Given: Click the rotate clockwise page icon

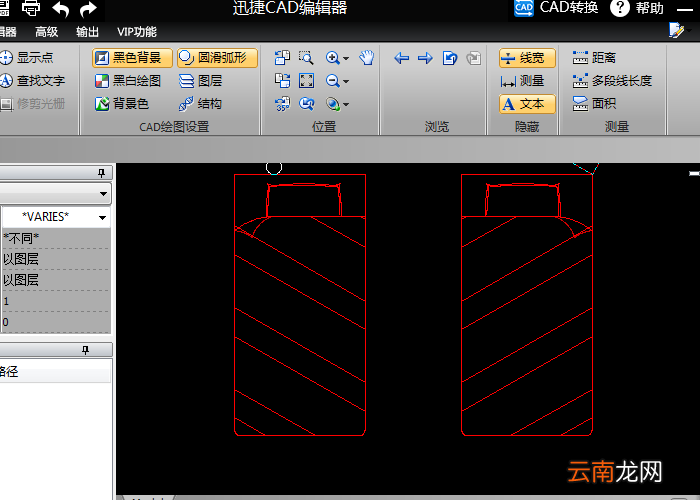Looking at the screenshot, I should tap(282, 81).
